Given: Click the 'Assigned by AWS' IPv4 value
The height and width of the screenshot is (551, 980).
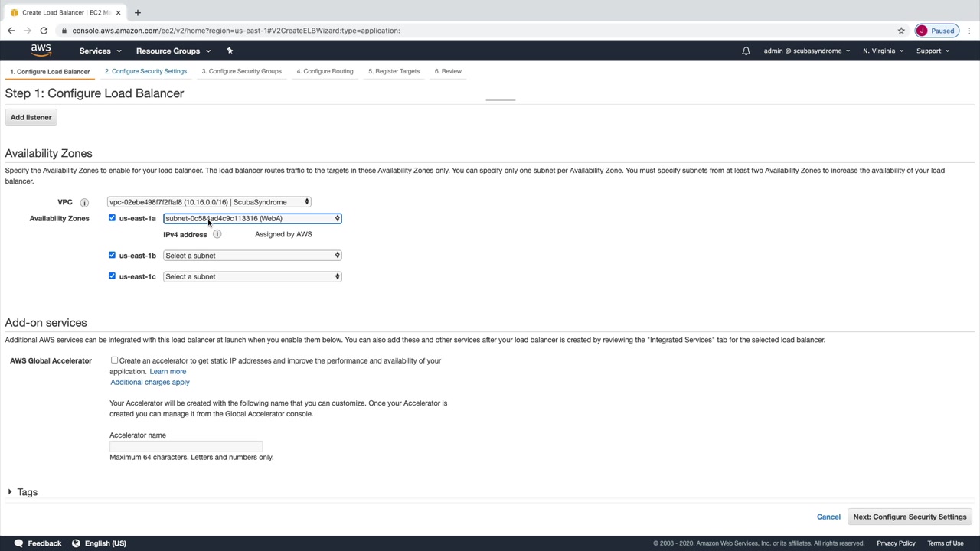Looking at the screenshot, I should [283, 234].
